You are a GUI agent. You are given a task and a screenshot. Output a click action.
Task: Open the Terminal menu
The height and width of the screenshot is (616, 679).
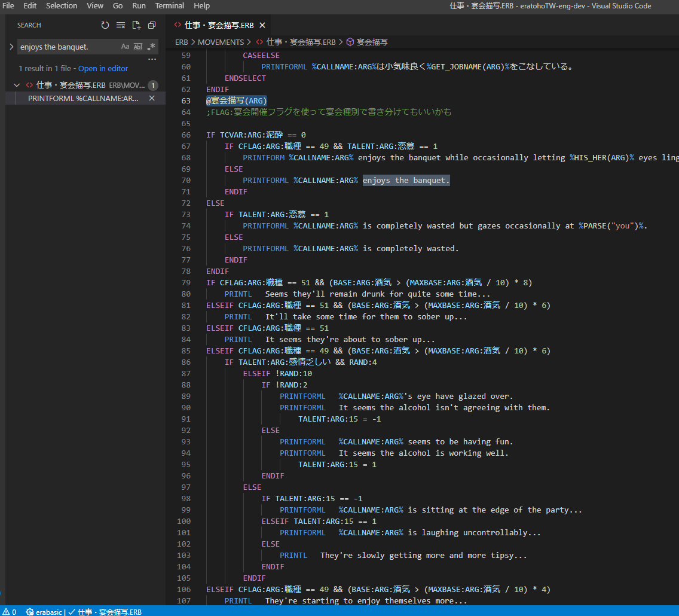pos(170,6)
